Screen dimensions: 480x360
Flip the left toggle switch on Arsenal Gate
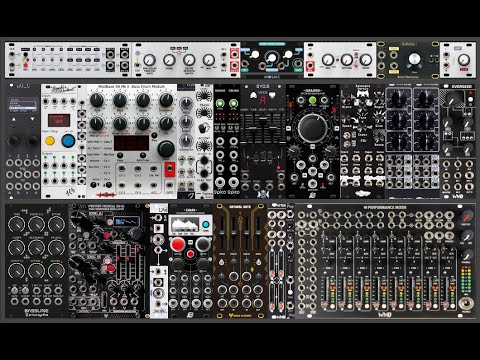coord(221,263)
